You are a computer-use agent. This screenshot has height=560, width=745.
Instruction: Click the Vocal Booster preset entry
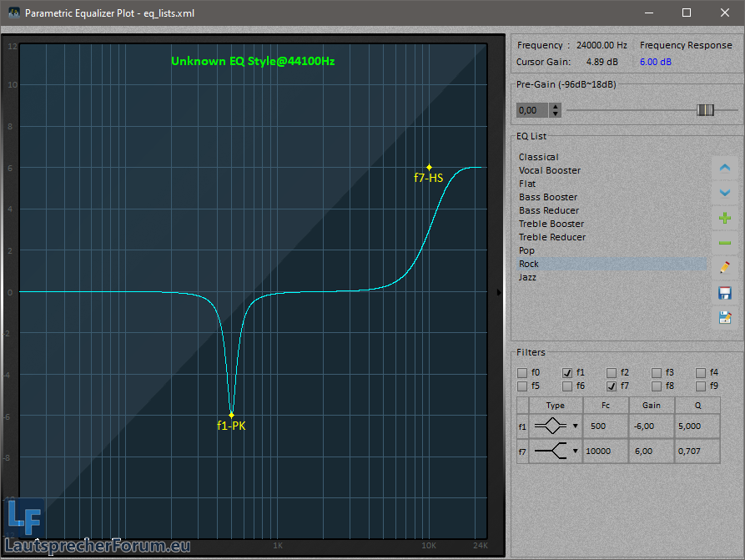549,170
